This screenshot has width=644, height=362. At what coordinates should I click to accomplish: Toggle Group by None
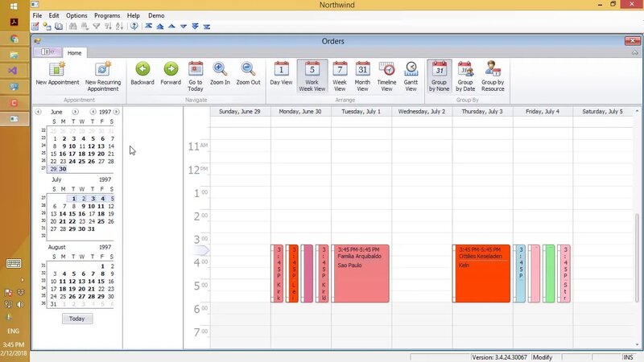point(439,76)
